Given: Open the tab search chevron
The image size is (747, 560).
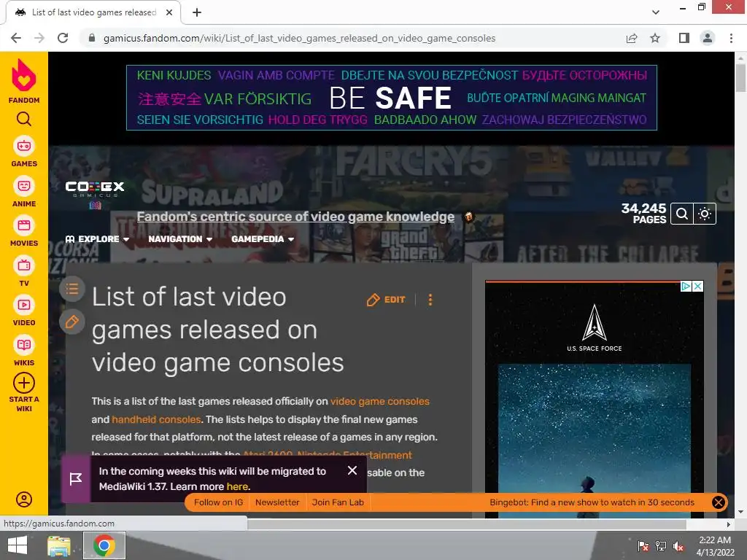Looking at the screenshot, I should 656,12.
